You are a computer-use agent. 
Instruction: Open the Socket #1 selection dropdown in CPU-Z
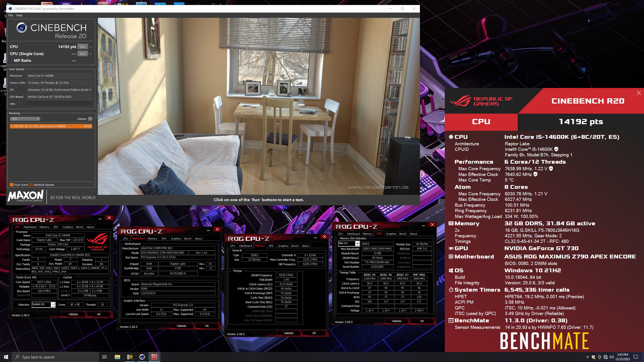[x=43, y=304]
